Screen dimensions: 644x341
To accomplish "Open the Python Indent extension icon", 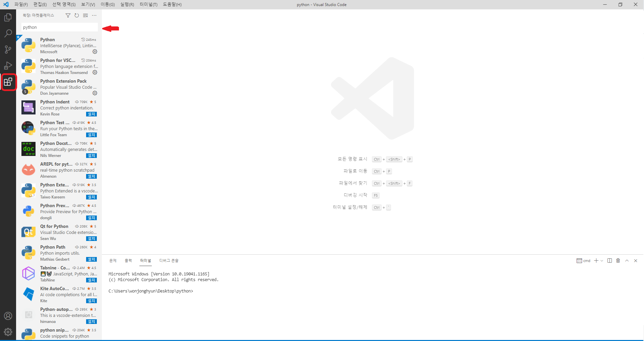I will tap(28, 107).
